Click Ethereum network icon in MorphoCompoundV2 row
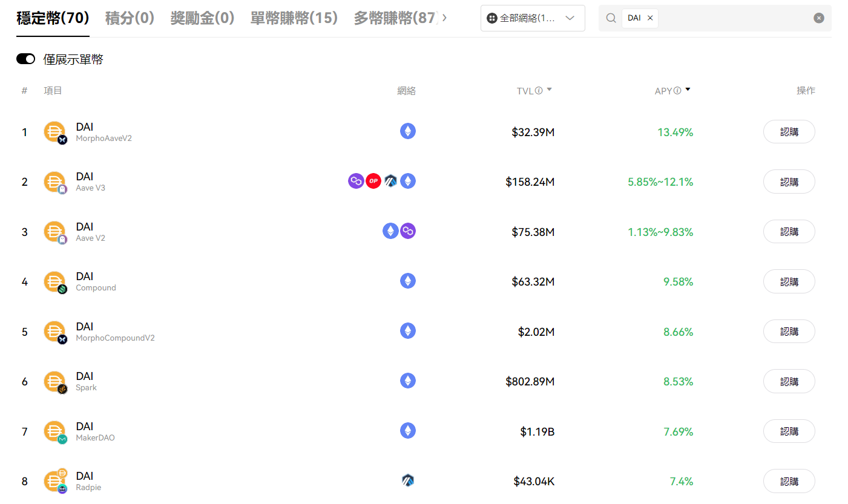The width and height of the screenshot is (848, 504). pos(408,331)
